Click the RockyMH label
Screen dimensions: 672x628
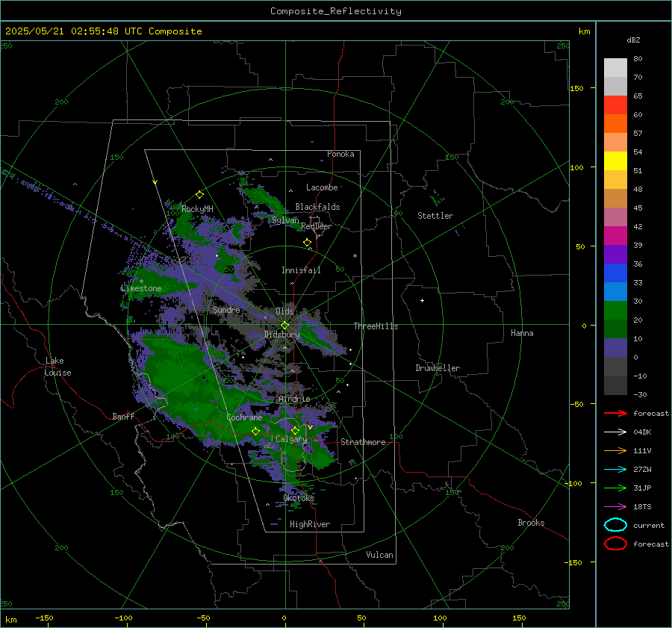(197, 209)
